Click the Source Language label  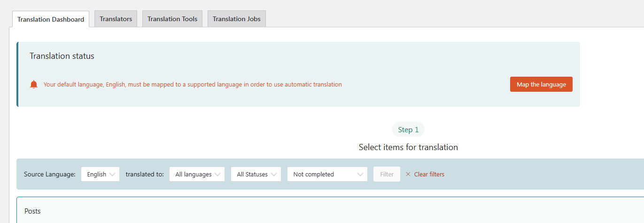pos(49,174)
